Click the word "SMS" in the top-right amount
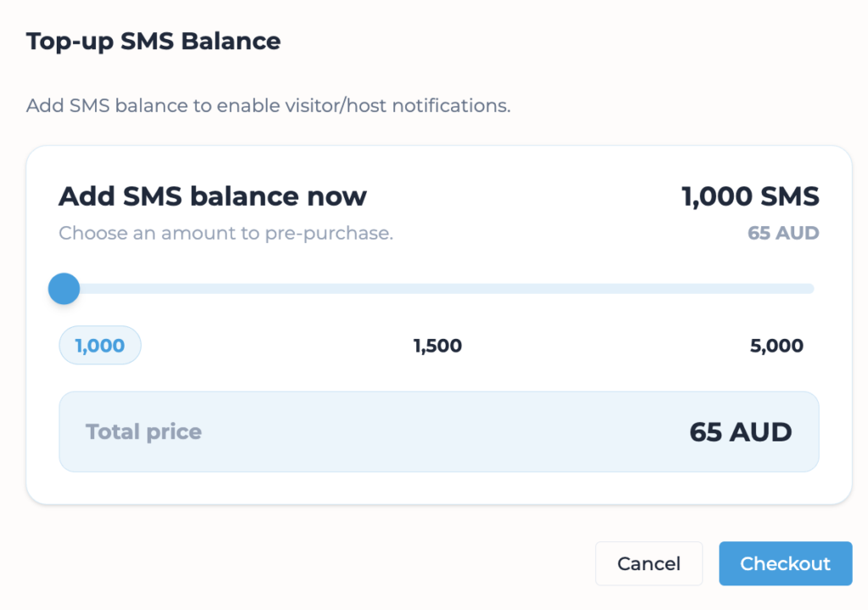The height and width of the screenshot is (610, 868). [788, 197]
